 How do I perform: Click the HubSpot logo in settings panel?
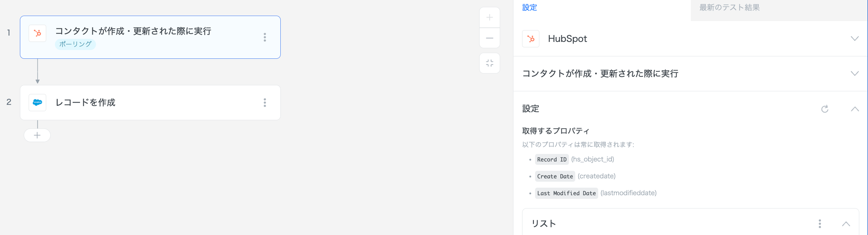click(530, 39)
